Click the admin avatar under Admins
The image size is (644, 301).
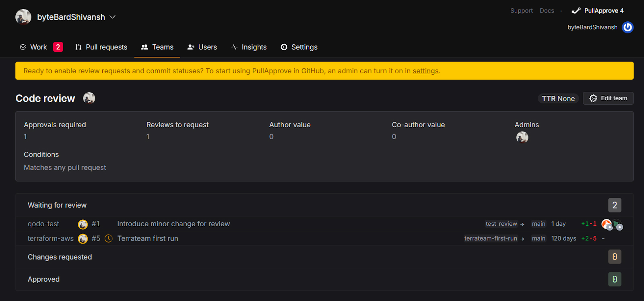click(x=522, y=137)
